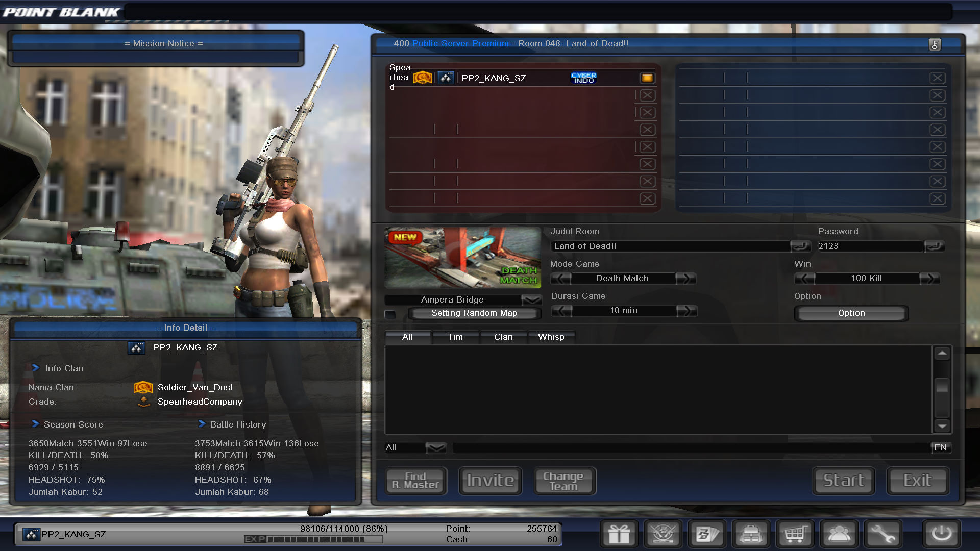
Task: Open the clan emblem icon in bottom bar
Action: (663, 534)
